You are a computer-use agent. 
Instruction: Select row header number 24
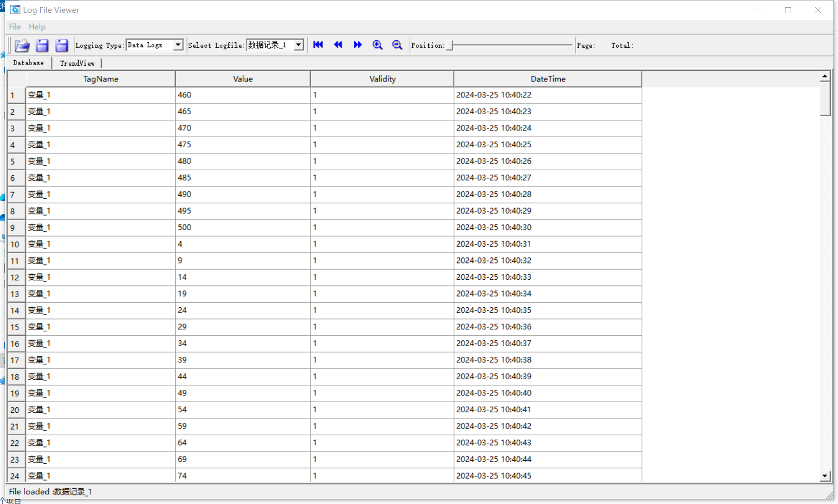pos(16,476)
